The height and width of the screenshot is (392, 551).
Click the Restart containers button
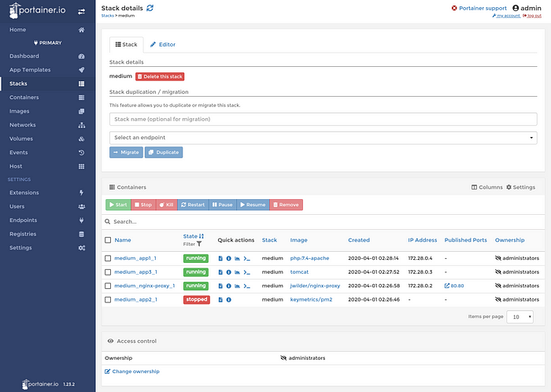pyautogui.click(x=193, y=205)
